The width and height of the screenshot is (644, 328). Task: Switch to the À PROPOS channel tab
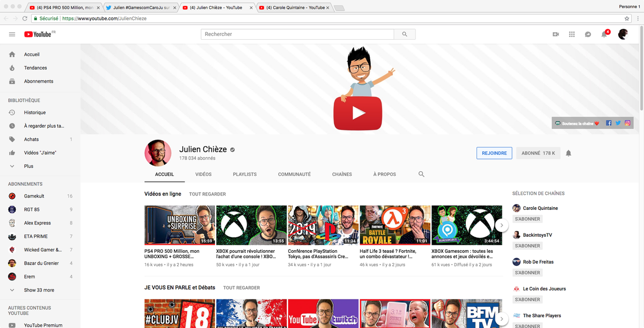385,174
